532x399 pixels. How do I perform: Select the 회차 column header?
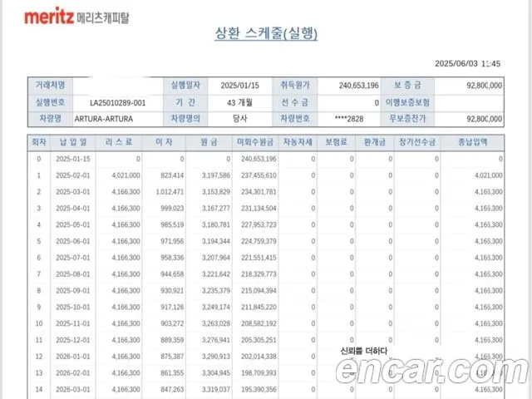(x=39, y=140)
